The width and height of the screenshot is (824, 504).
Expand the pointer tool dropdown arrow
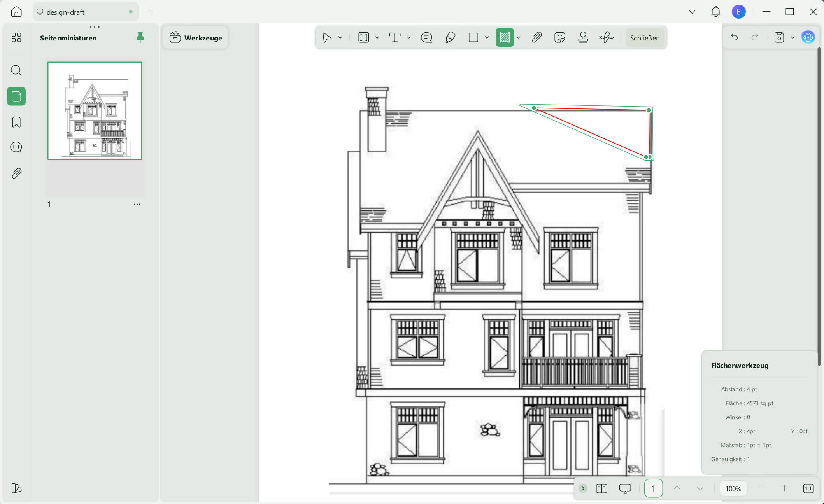(340, 38)
